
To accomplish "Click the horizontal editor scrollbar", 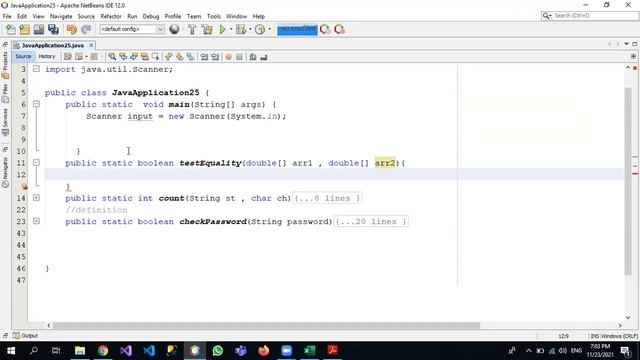I will [x=266, y=325].
